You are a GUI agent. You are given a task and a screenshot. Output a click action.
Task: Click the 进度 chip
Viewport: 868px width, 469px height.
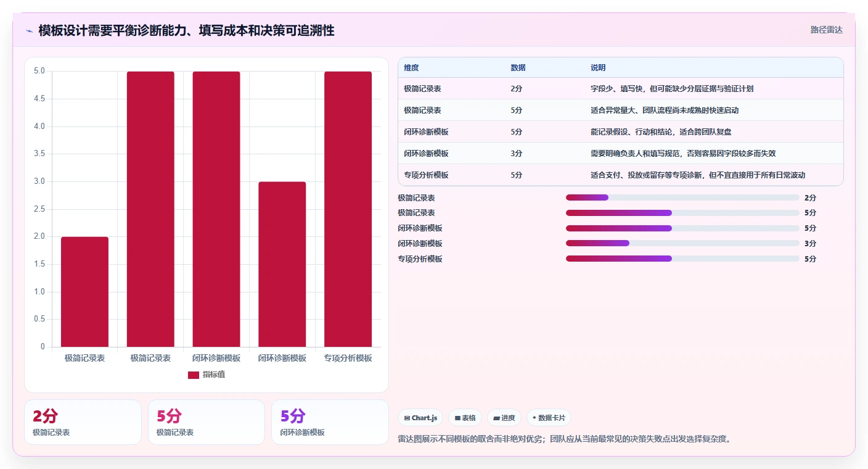coord(504,418)
